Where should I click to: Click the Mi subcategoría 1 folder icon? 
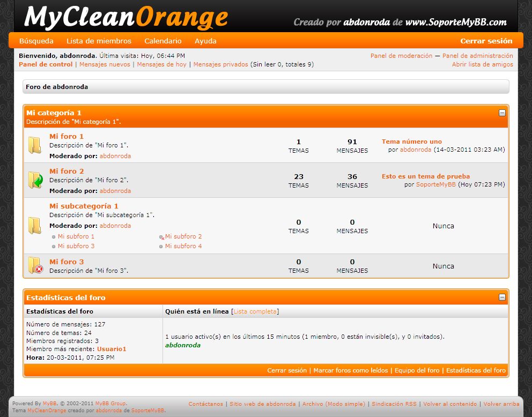[x=35, y=226]
